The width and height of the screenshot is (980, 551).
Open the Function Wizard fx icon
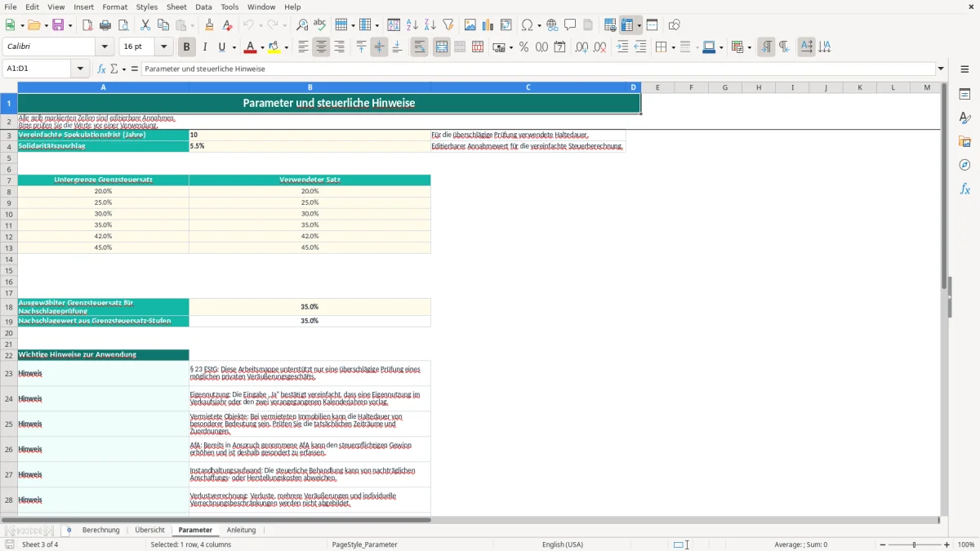[x=102, y=69]
